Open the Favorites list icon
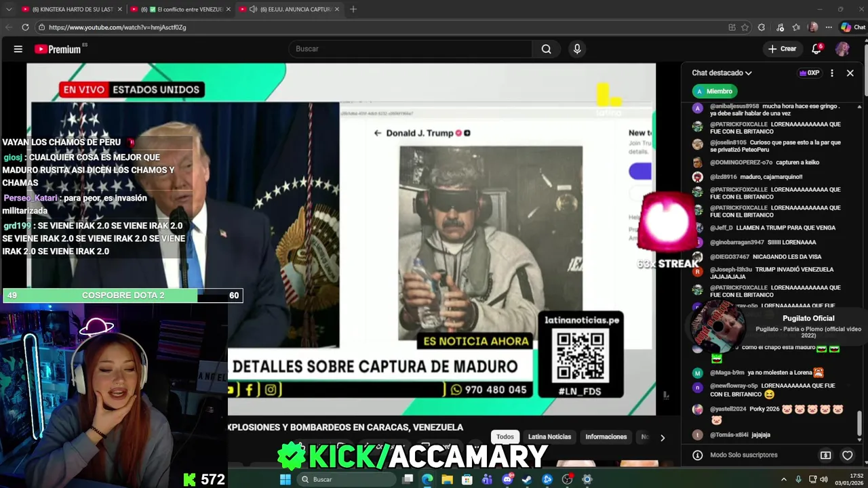The height and width of the screenshot is (488, 868). (796, 27)
